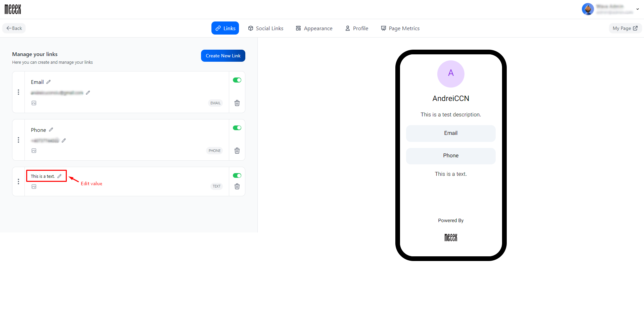Screen dimensions: 644x311
Task: Open three-dot menu on Email card
Action: tap(18, 92)
